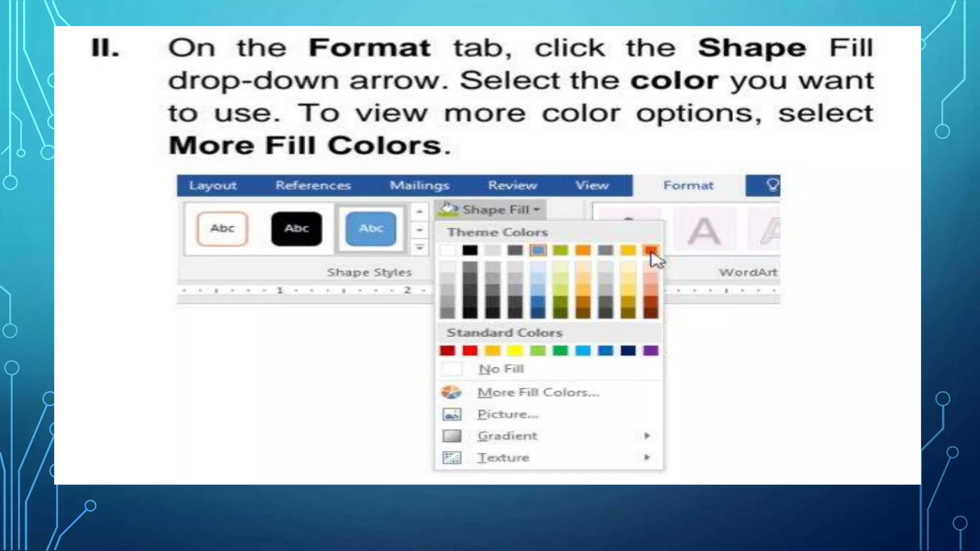
Task: Click the lightbulb Tell Me icon
Action: point(772,185)
